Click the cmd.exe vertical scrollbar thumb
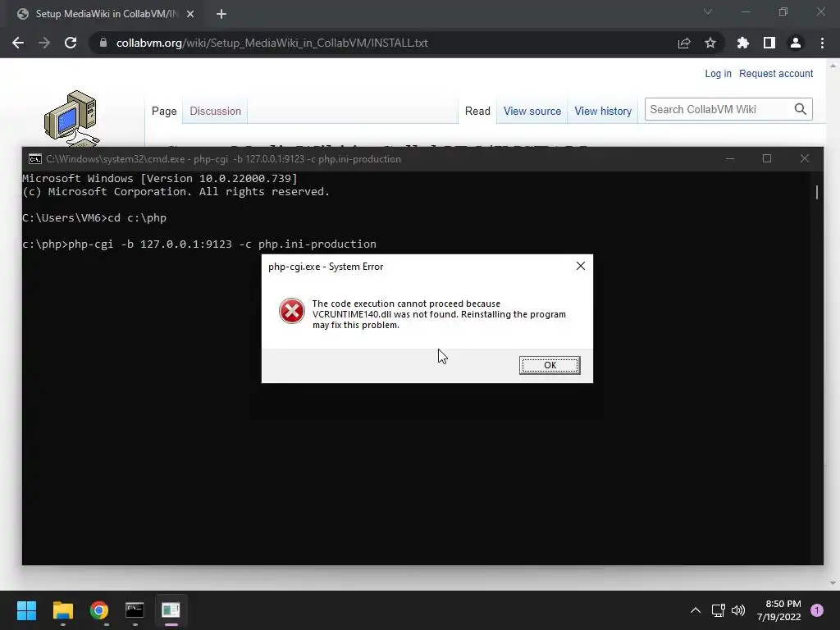Screen dimensions: 840x630 (817, 192)
